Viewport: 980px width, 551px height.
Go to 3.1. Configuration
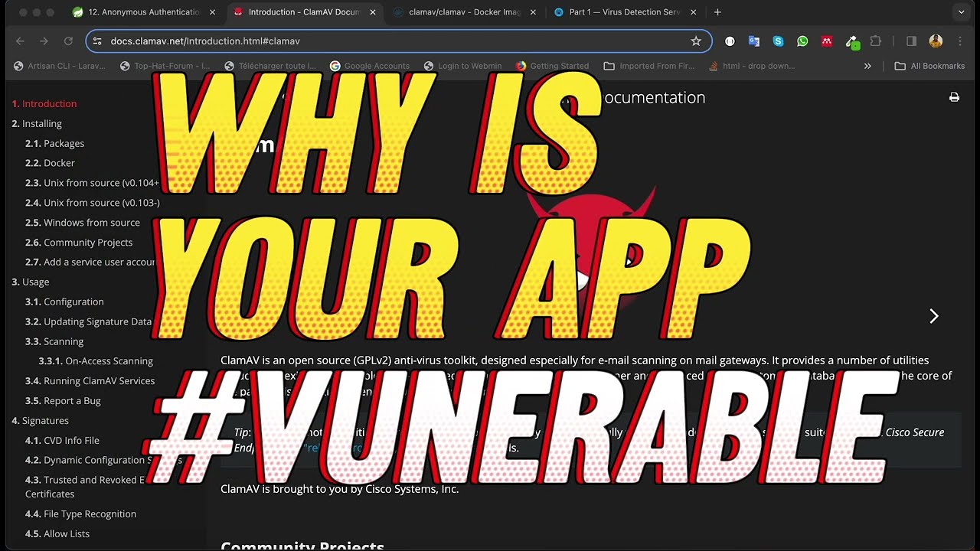click(x=64, y=302)
